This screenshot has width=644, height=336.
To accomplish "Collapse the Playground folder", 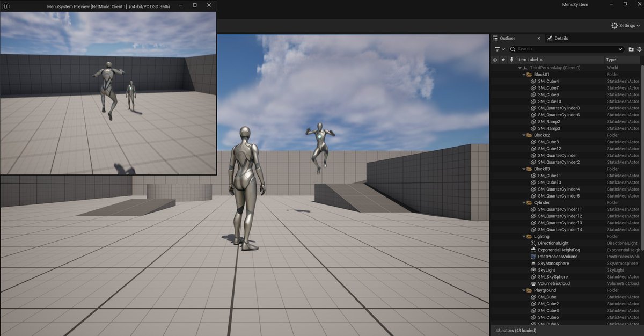I will pos(523,290).
